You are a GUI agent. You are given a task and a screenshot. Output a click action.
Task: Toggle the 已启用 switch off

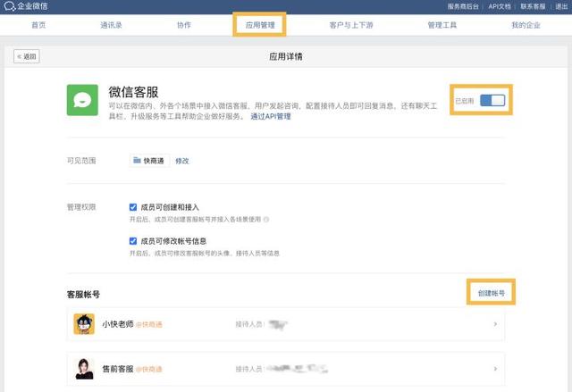492,100
